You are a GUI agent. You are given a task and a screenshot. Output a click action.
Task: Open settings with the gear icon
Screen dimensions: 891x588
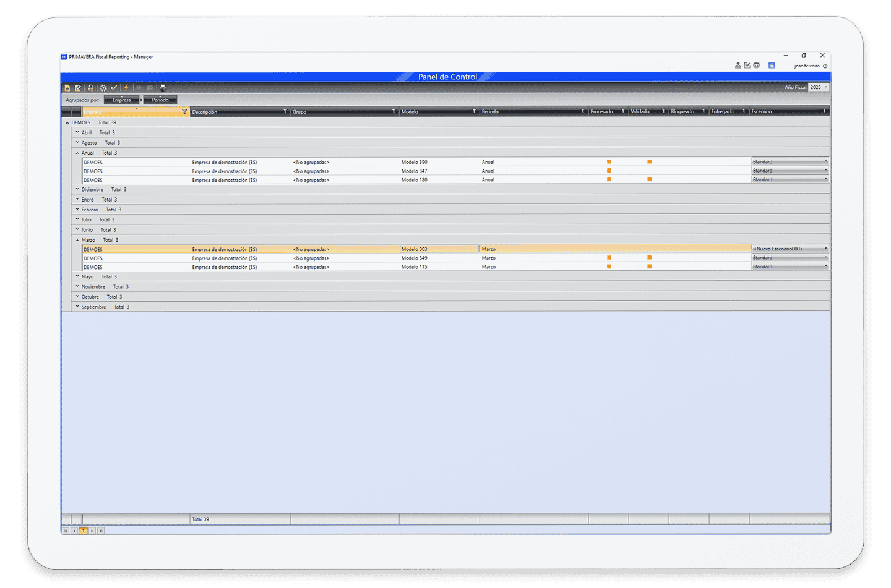click(103, 88)
